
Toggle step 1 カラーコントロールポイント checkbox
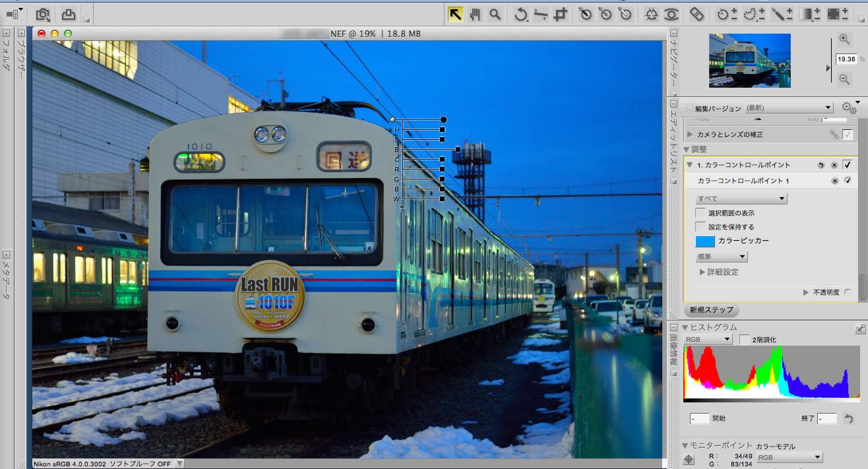848,165
